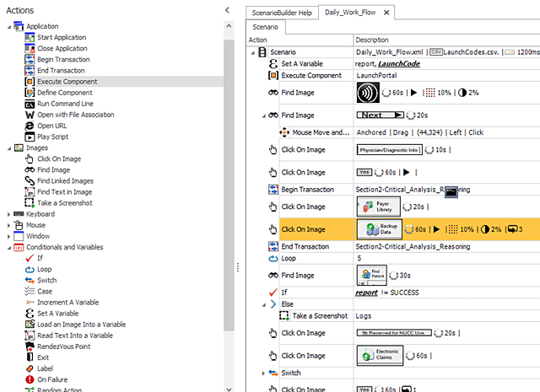The image size is (540, 392).
Task: Expand the Keyboard group
Action: (9, 214)
